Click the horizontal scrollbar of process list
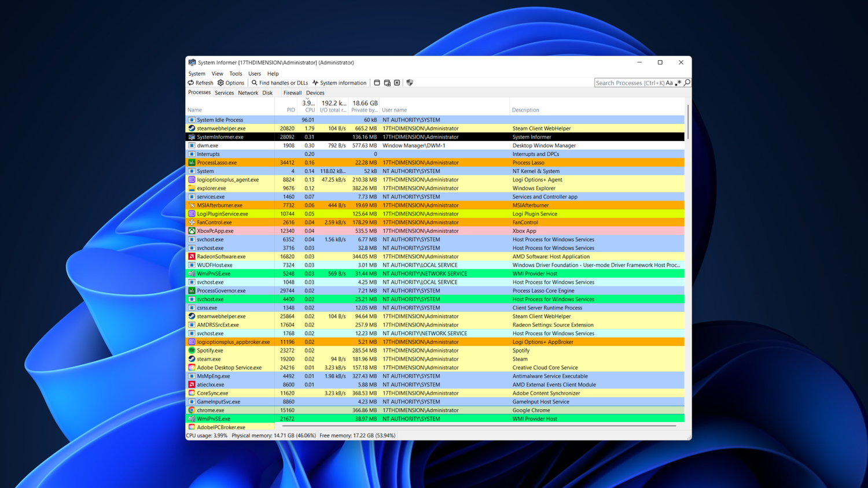This screenshot has width=868, height=488. pyautogui.click(x=479, y=426)
